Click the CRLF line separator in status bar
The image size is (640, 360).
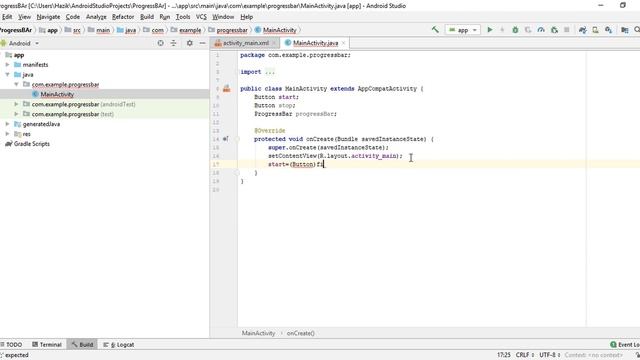pyautogui.click(x=525, y=355)
